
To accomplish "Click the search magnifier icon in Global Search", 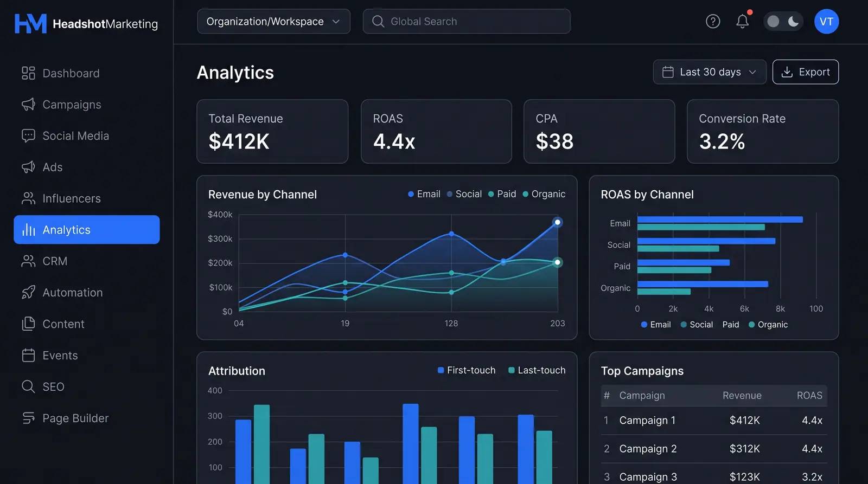I will (x=378, y=21).
